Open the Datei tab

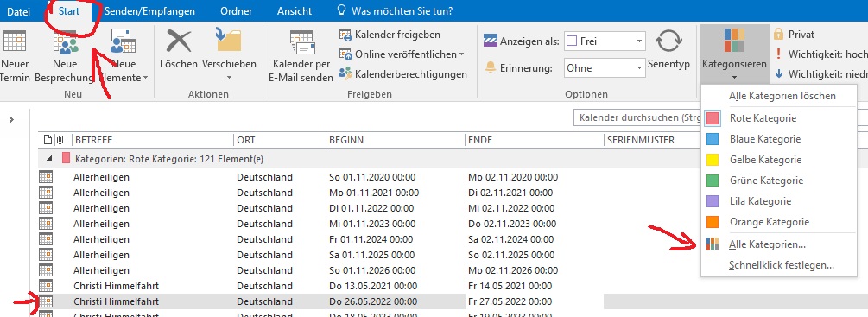(x=19, y=11)
